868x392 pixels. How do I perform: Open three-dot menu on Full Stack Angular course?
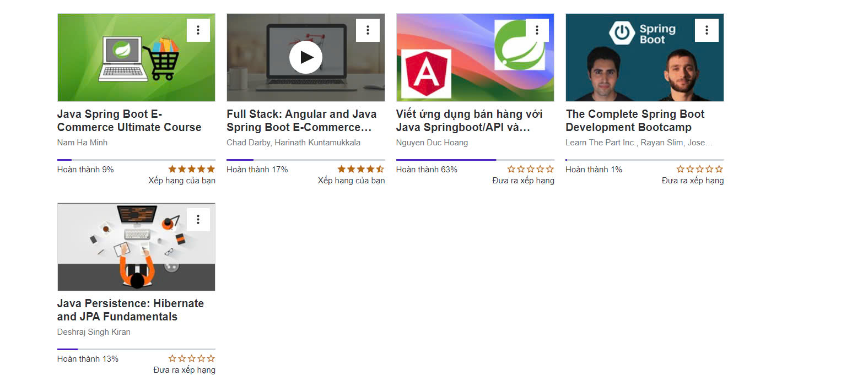point(368,30)
